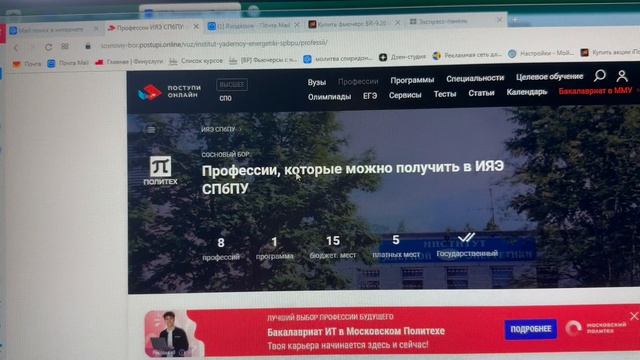Select the ВЫСШЕЕ education level toggle
Viewport: 640px width, 360px height.
[232, 84]
